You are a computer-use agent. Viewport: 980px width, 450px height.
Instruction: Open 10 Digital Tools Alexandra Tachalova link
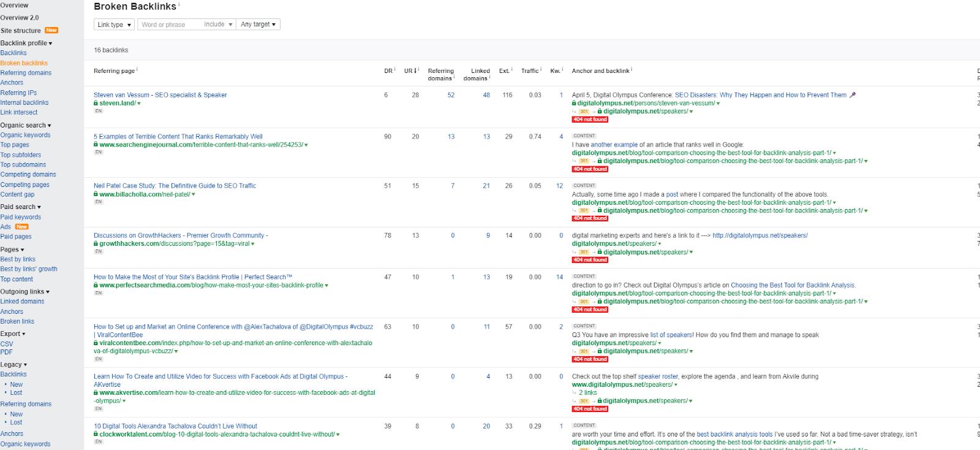pyautogui.click(x=175, y=426)
